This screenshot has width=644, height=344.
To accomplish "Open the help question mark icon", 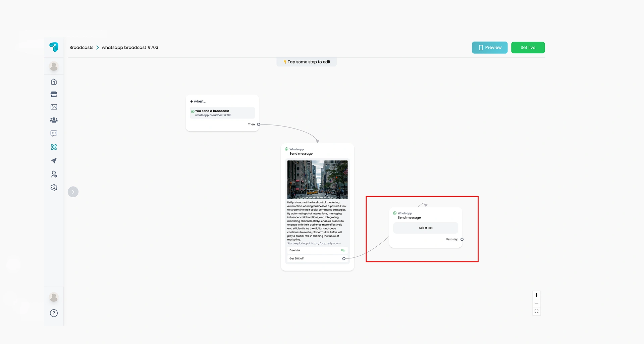I will 54,313.
